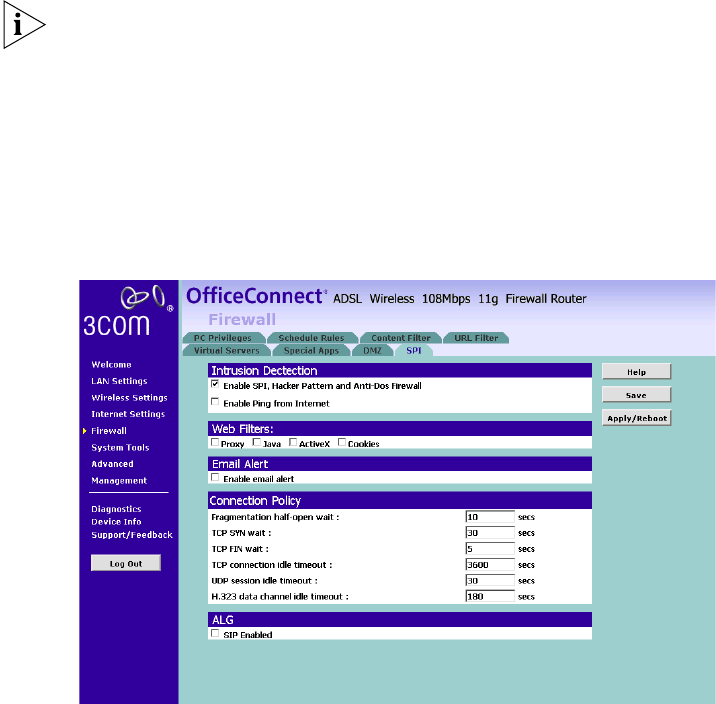Go to the Advanced section
The height and width of the screenshot is (704, 716).
point(112,464)
